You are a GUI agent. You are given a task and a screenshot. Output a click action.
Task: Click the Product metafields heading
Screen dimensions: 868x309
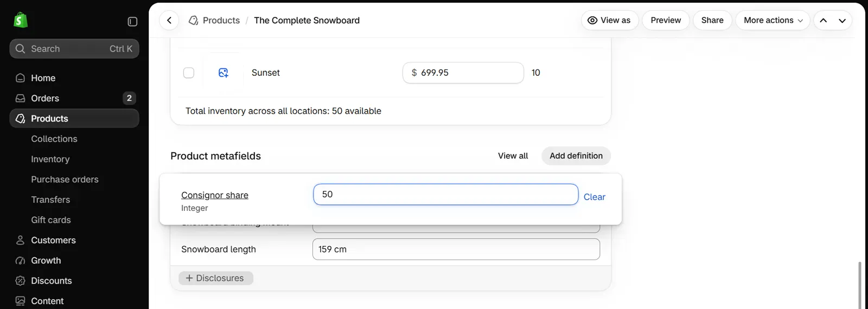coord(215,156)
